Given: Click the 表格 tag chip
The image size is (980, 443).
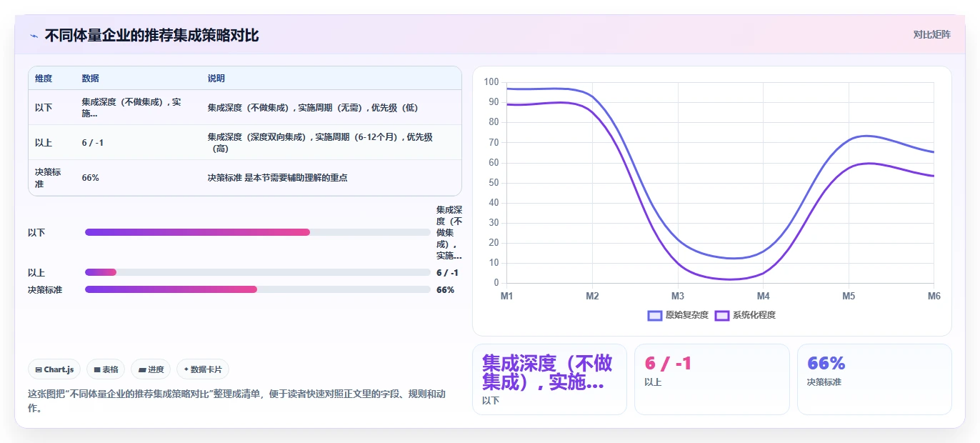Looking at the screenshot, I should (x=106, y=369).
